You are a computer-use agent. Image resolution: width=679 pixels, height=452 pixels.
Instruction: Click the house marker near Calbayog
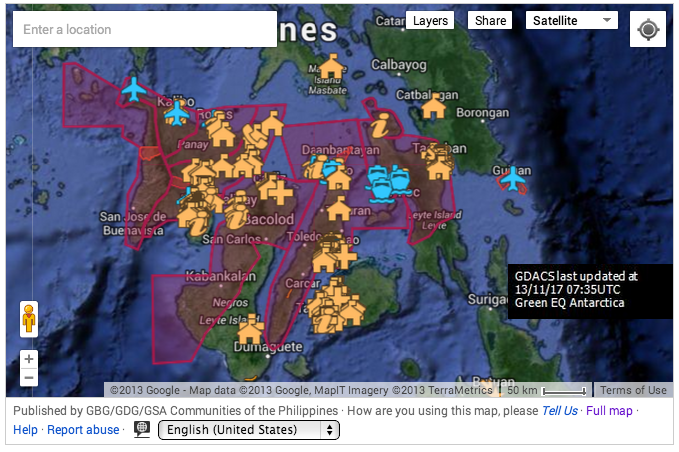point(331,68)
